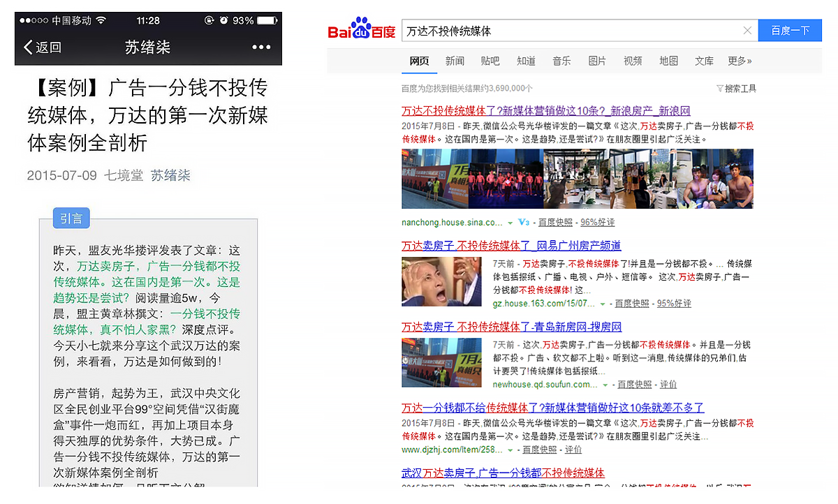
Task: Open the 知道 tab
Action: 526,61
